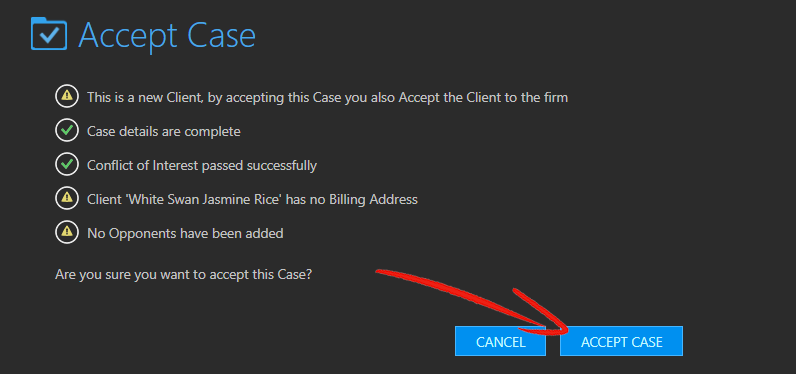Click the 'has no Billing Address' words

(x=352, y=200)
